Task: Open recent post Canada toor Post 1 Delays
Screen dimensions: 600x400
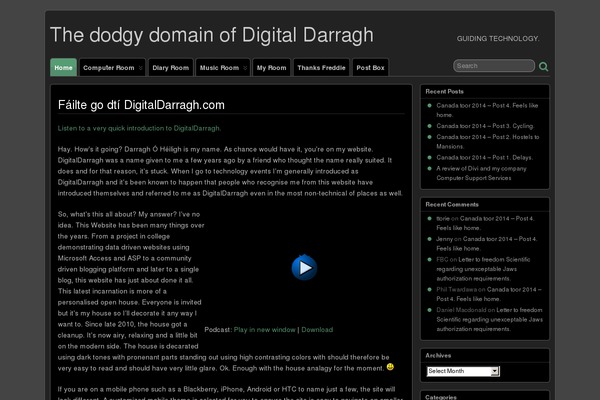Action: [x=484, y=157]
